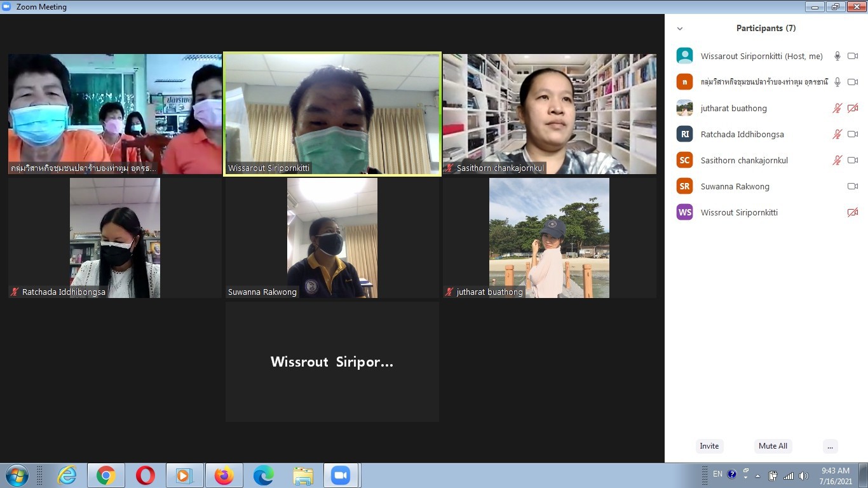868x488 pixels.
Task: Click microphone icon next to Wissarout Siripornkitti host
Action: pyautogui.click(x=837, y=56)
